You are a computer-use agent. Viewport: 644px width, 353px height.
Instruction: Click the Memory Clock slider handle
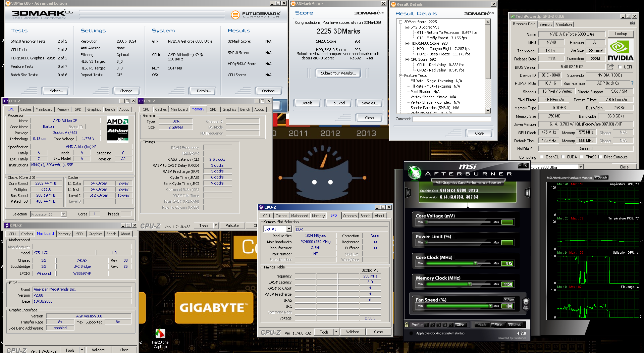(470, 284)
